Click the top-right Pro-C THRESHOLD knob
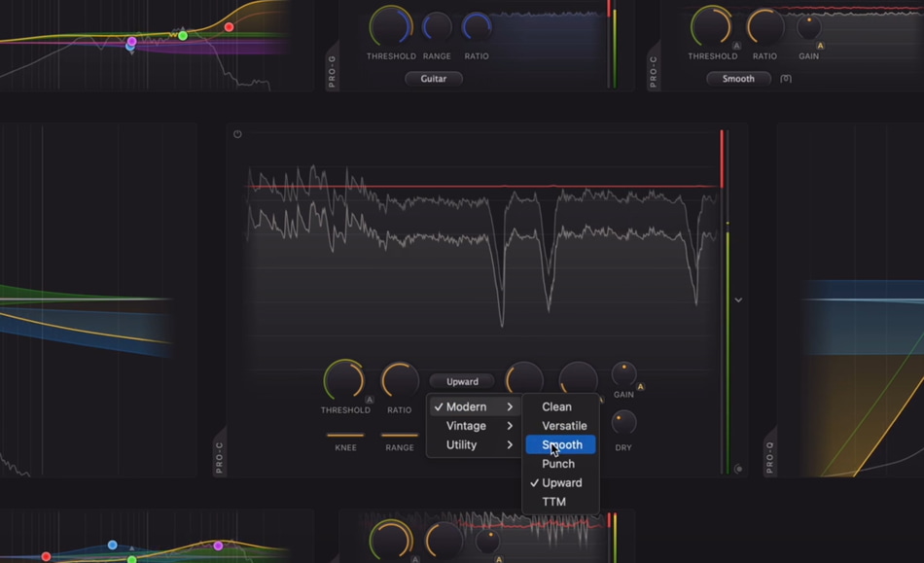The height and width of the screenshot is (563, 924). [711, 26]
